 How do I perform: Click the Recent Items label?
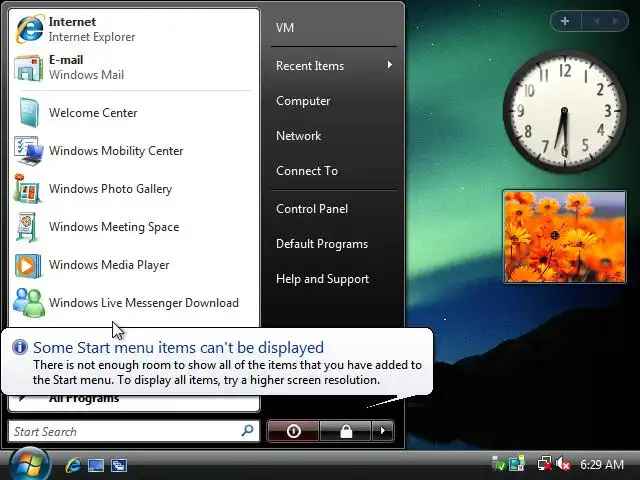[310, 66]
